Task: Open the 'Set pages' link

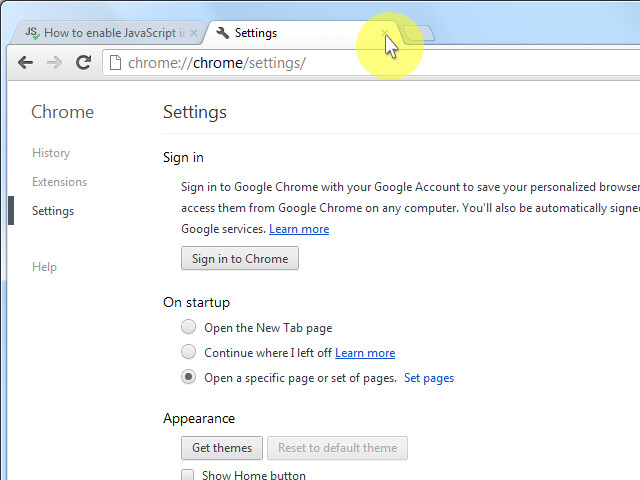Action: (429, 378)
